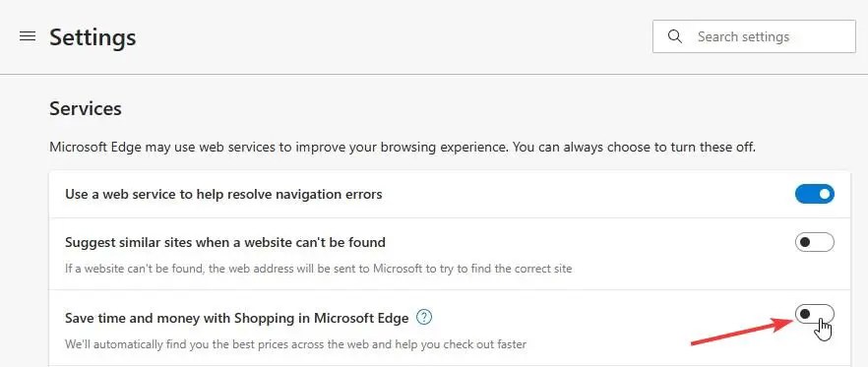Focus the Search settings field
The width and height of the screenshot is (868, 367).
pyautogui.click(x=754, y=36)
